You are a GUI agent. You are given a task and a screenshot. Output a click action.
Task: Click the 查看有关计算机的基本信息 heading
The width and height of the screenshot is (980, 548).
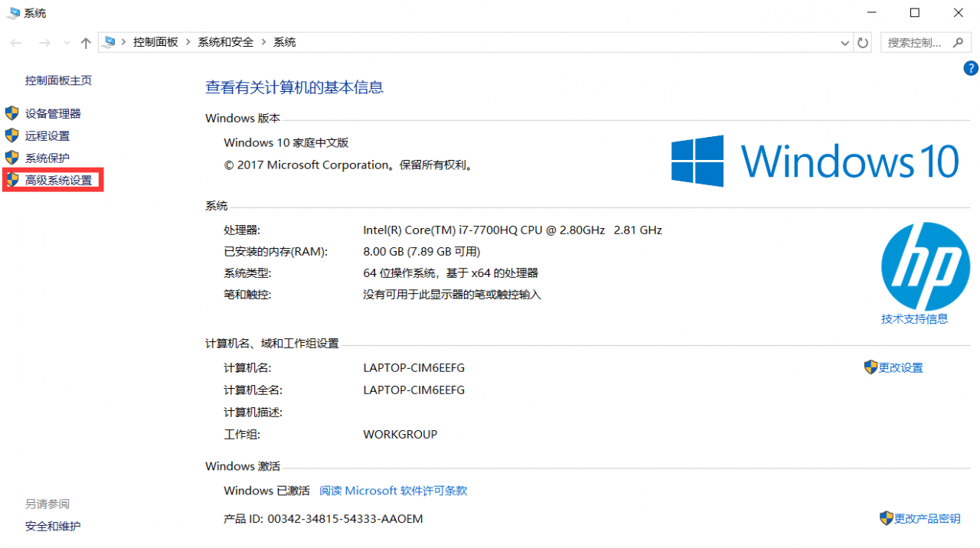point(294,87)
